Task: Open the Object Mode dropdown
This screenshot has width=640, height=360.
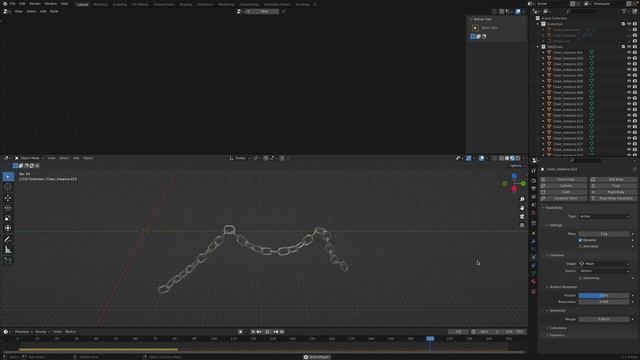Action: click(x=29, y=158)
